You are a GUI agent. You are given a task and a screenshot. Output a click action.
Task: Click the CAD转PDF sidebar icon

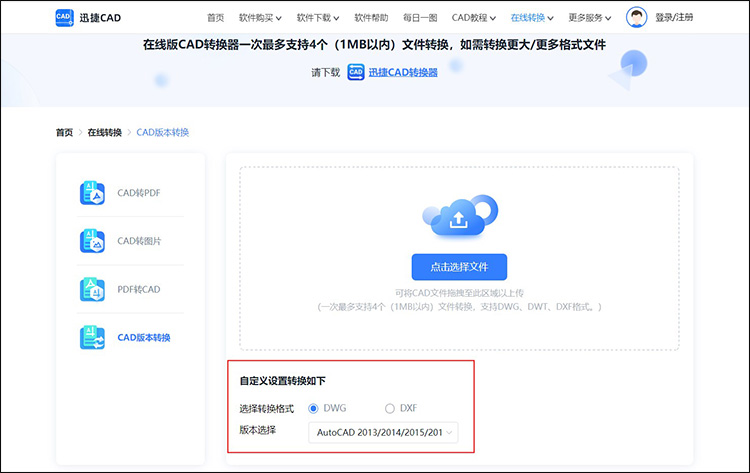(x=92, y=193)
